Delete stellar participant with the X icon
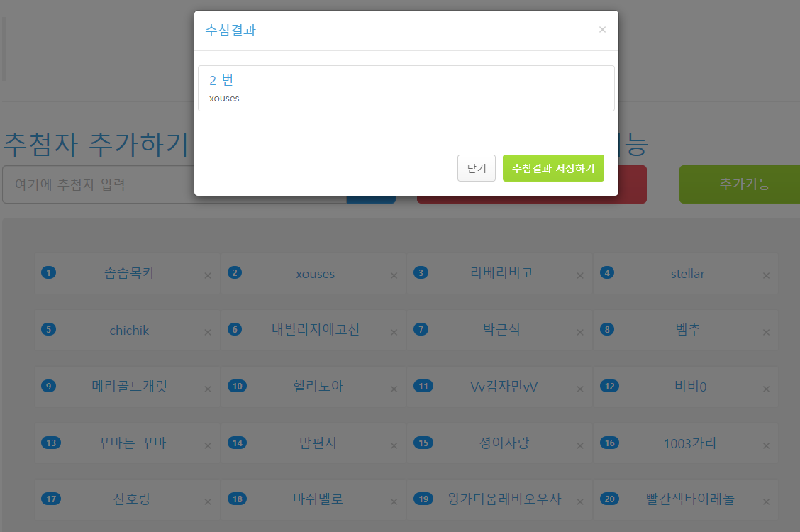Screen dimensions: 800x532 coord(766,275)
